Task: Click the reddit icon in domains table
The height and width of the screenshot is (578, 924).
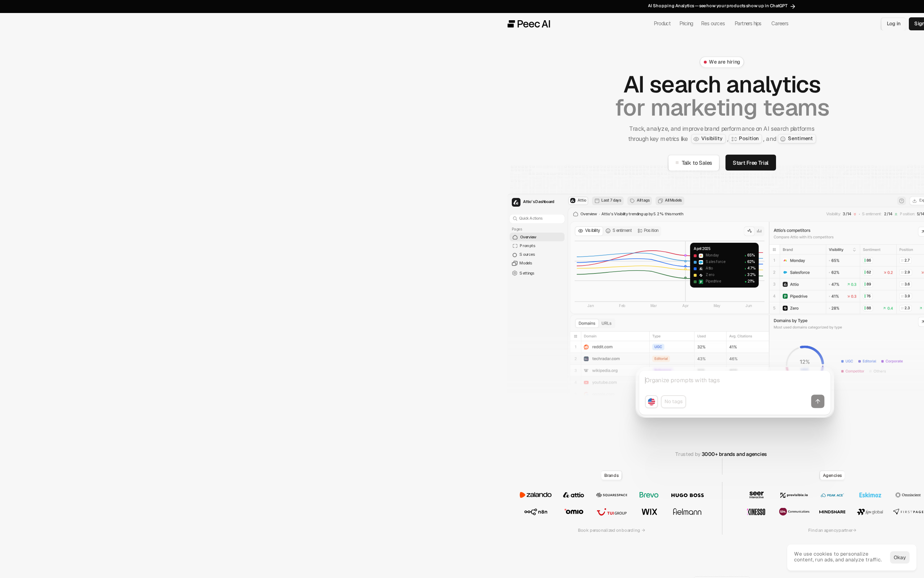Action: pos(586,347)
